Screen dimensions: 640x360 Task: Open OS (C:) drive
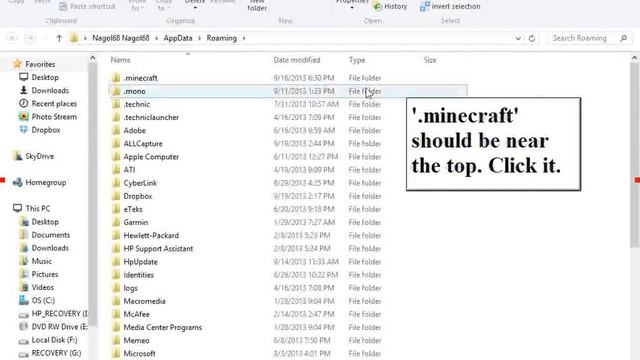(43, 300)
